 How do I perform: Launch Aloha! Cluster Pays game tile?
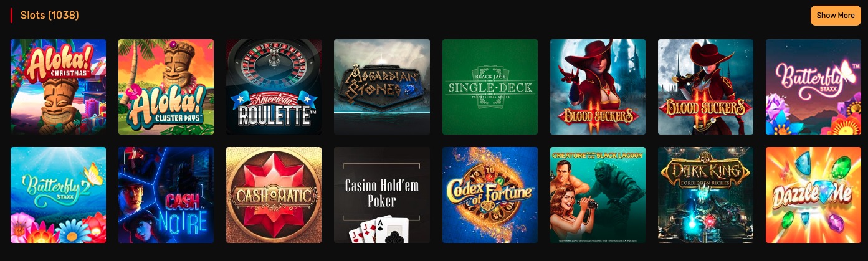pos(166,87)
